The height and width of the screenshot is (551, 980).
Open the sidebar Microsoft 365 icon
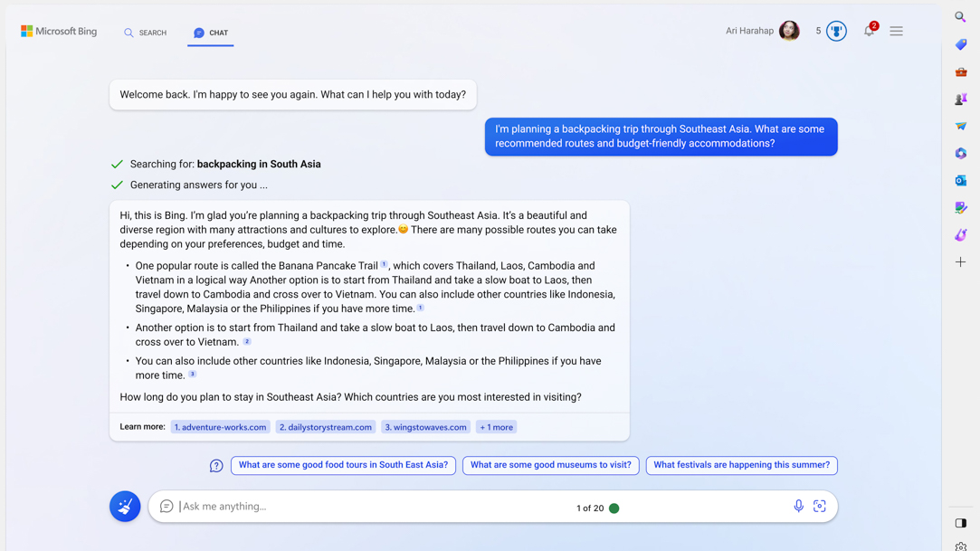[961, 153]
